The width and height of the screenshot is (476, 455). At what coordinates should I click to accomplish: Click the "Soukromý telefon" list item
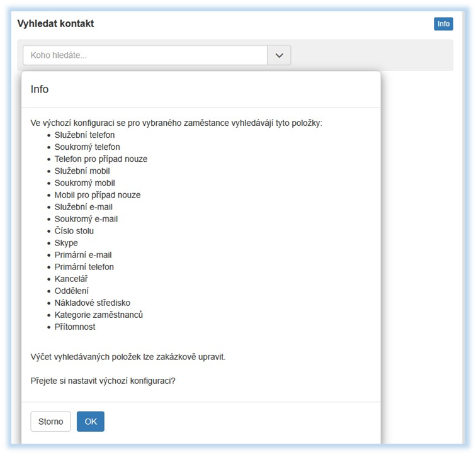(87, 147)
